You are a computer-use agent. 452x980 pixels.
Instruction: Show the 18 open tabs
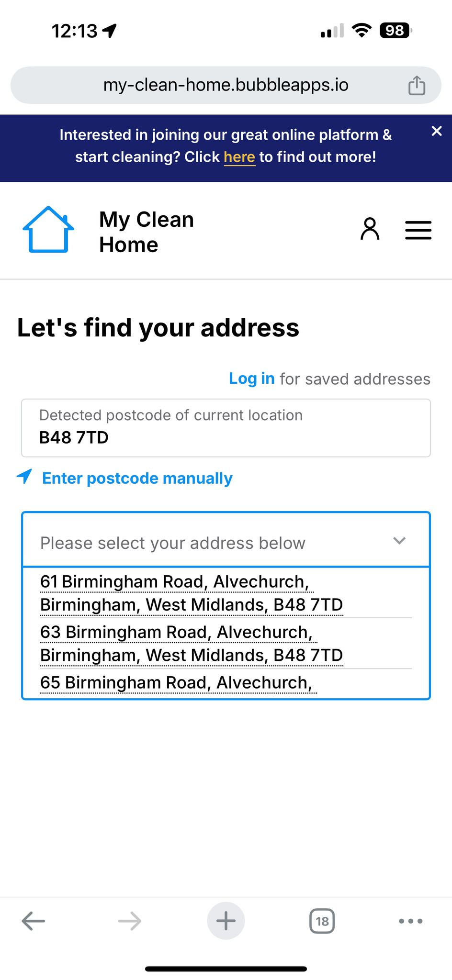322,921
